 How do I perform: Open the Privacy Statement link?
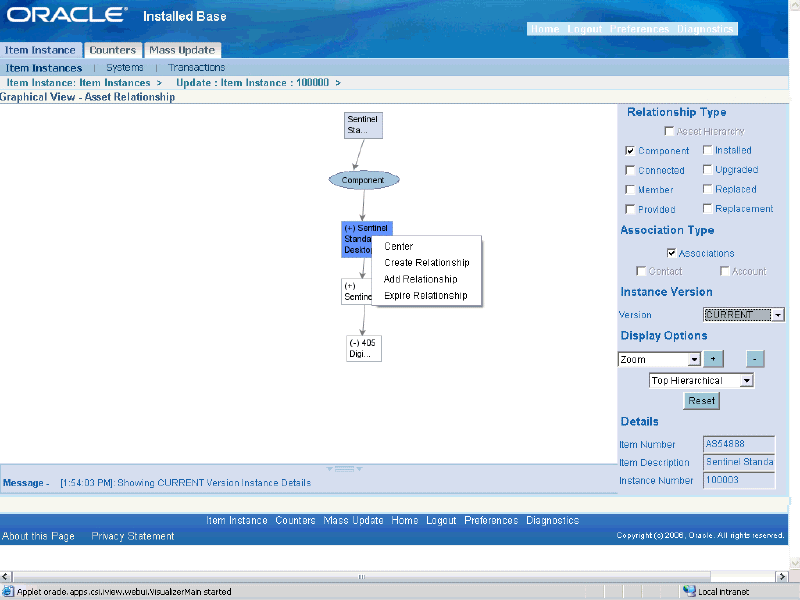[x=133, y=536]
